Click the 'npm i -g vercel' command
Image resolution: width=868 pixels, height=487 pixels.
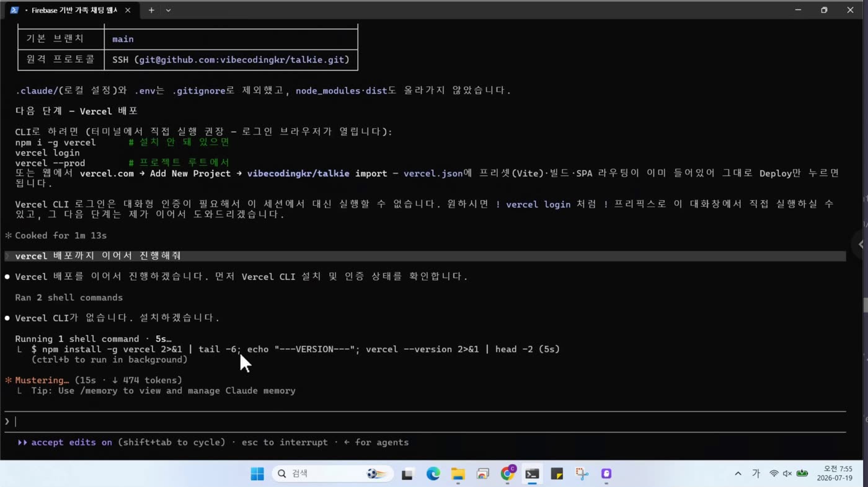click(x=55, y=142)
